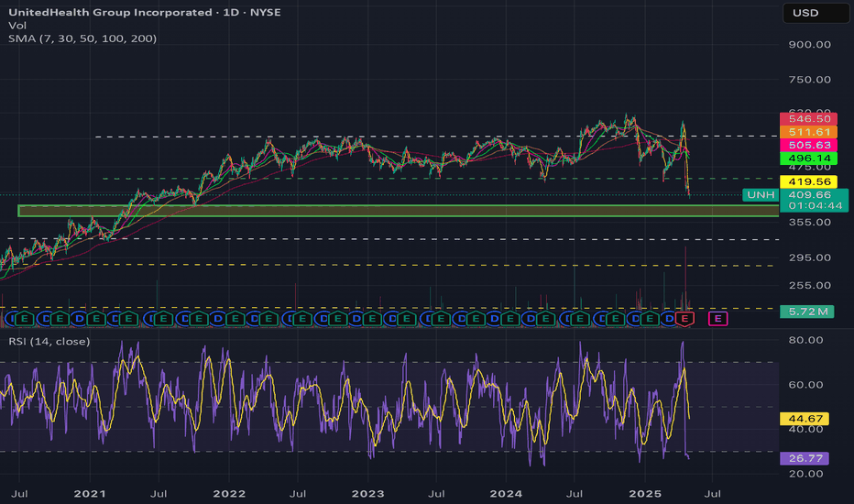The width and height of the screenshot is (854, 504).
Task: Click the 2025 time axis label
Action: click(645, 494)
